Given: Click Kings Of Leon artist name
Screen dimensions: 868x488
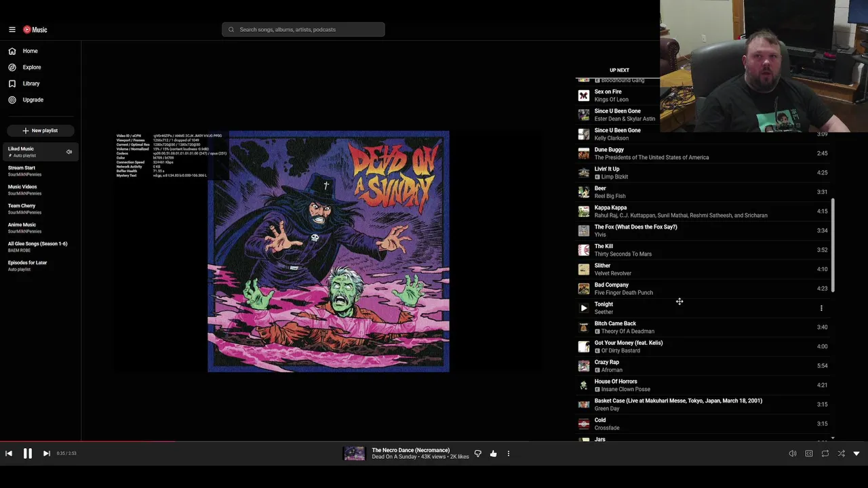Looking at the screenshot, I should 612,100.
